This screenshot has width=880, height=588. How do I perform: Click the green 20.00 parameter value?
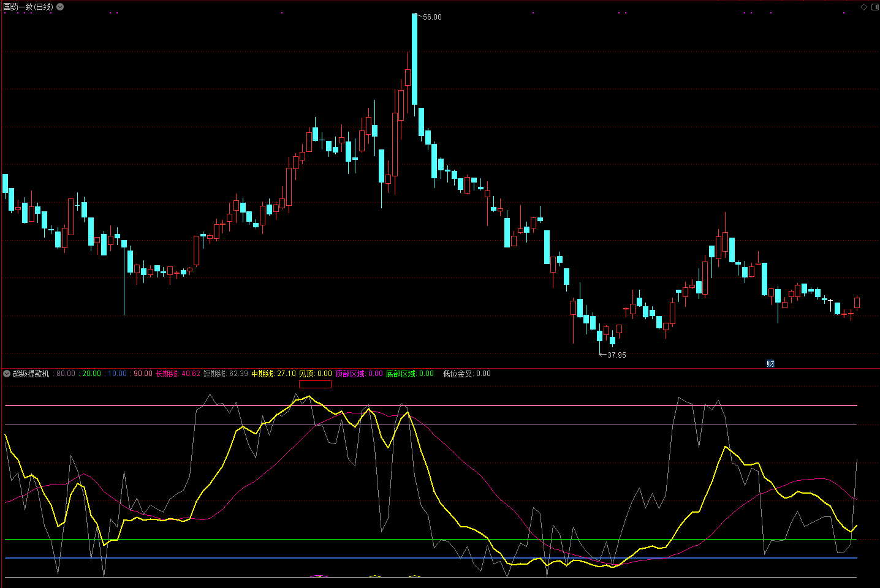click(x=91, y=374)
